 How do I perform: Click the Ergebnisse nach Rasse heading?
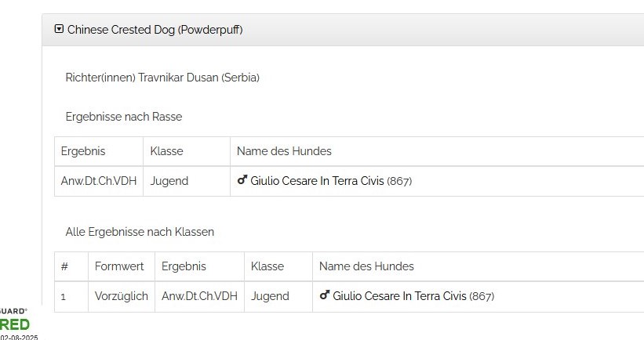click(123, 117)
